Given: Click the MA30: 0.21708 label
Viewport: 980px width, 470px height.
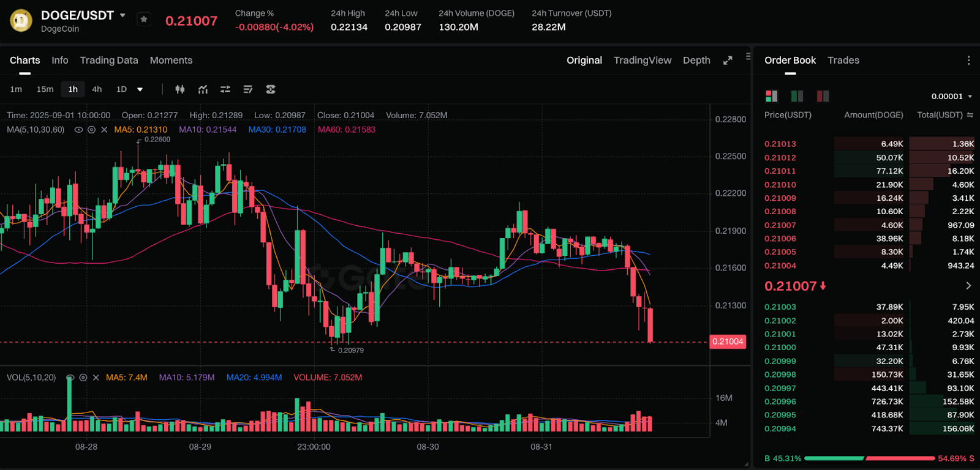Looking at the screenshot, I should coord(277,130).
